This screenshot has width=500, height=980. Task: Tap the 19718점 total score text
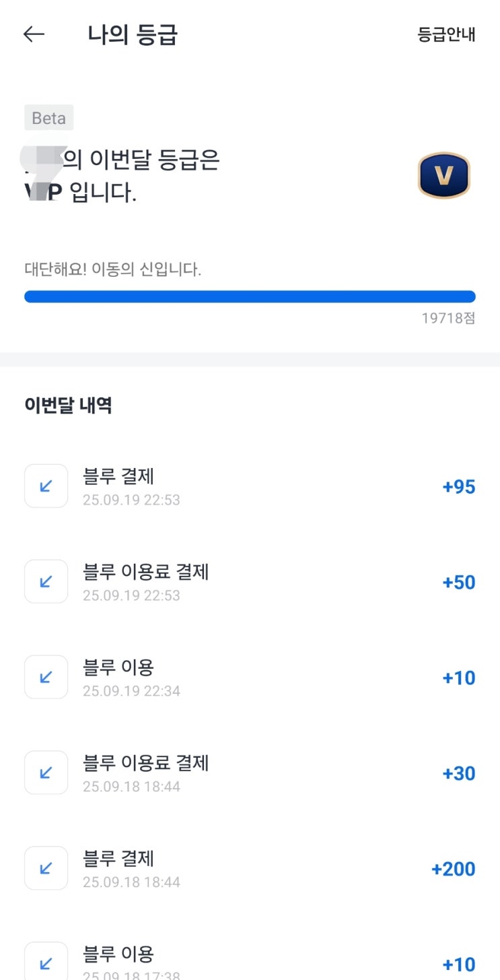448,318
